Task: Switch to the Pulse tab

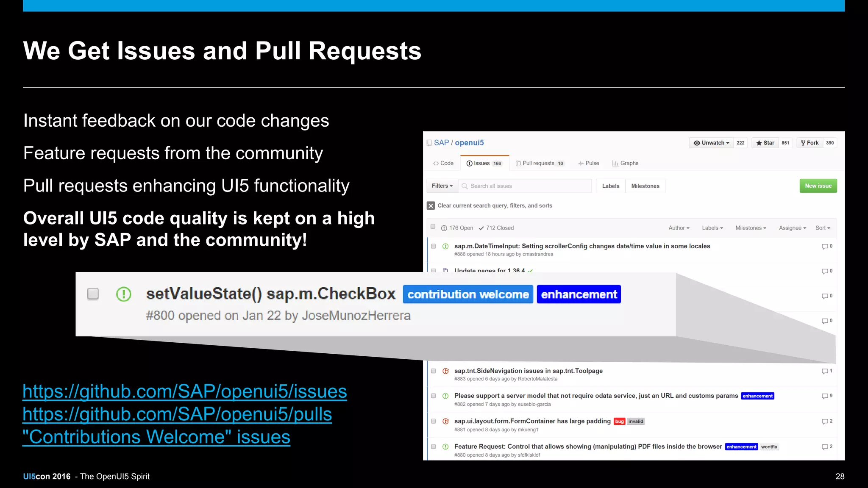Action: point(589,164)
